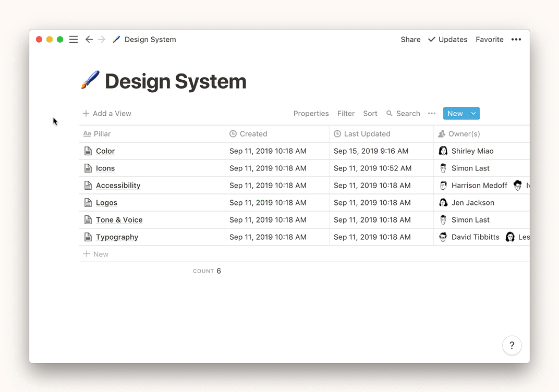The image size is (559, 392).
Task: Go back with the left arrow
Action: tap(89, 40)
